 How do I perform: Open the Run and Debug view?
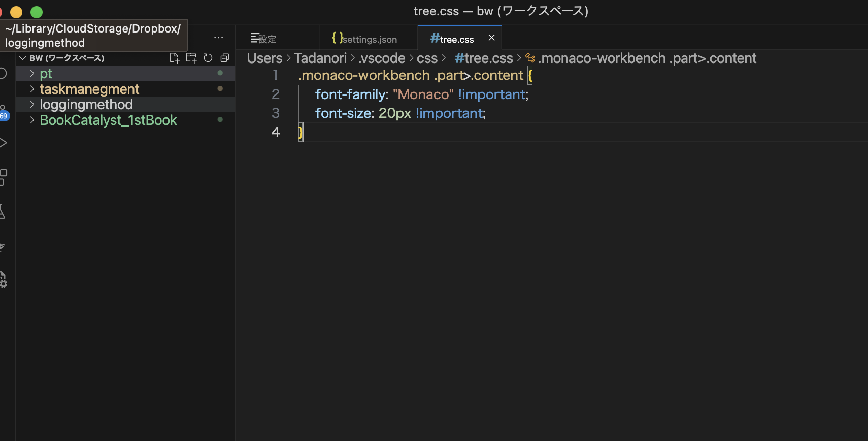[3, 143]
